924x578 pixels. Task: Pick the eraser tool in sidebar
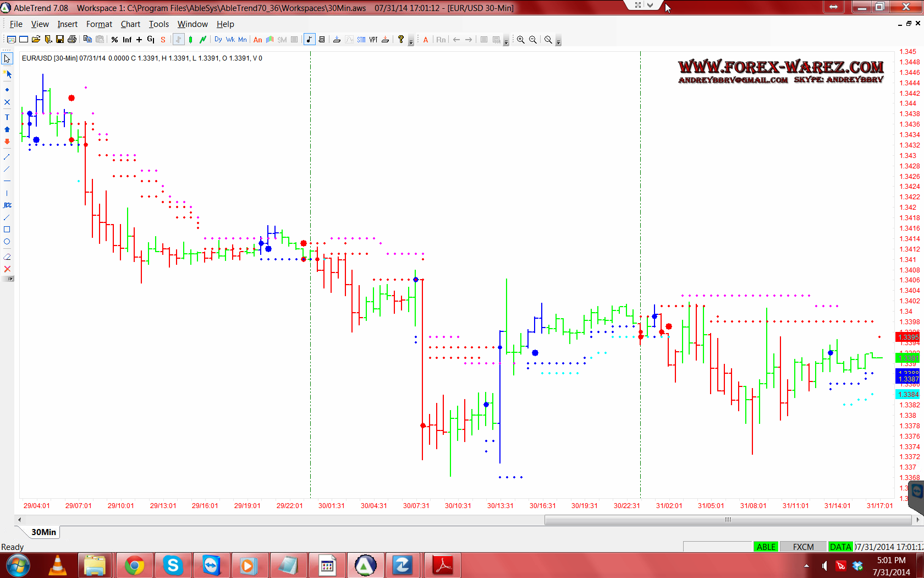pos(7,257)
